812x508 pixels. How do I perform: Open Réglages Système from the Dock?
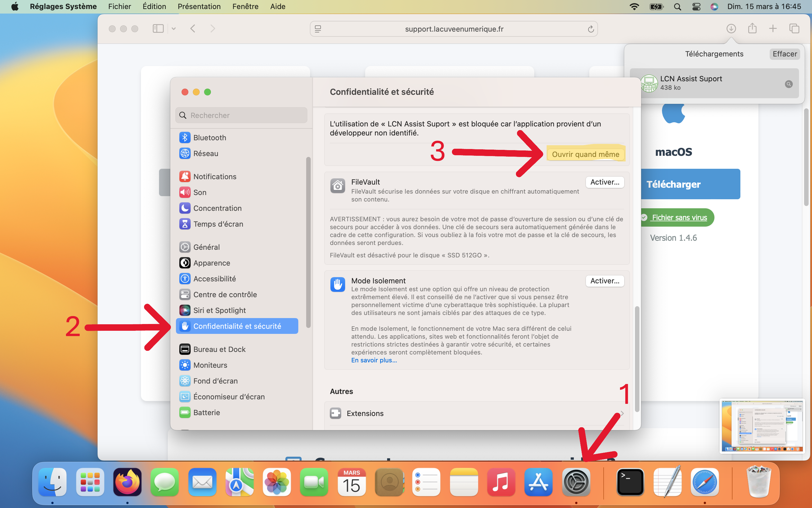576,482
